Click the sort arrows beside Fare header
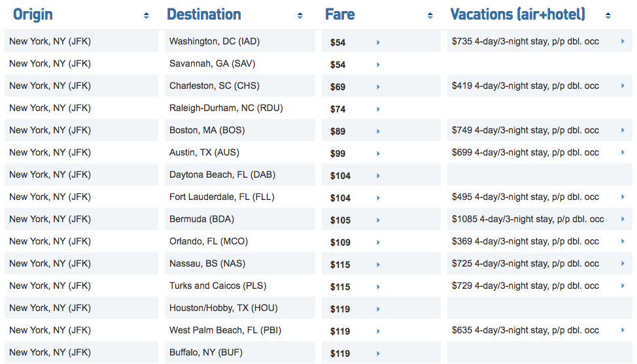The image size is (637, 364). coord(430,16)
